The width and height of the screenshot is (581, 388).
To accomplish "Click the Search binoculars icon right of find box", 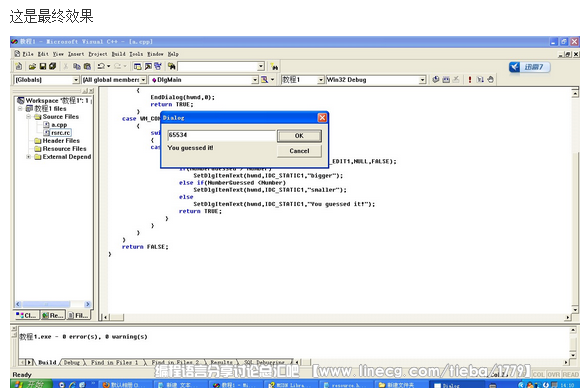I will 274,67.
